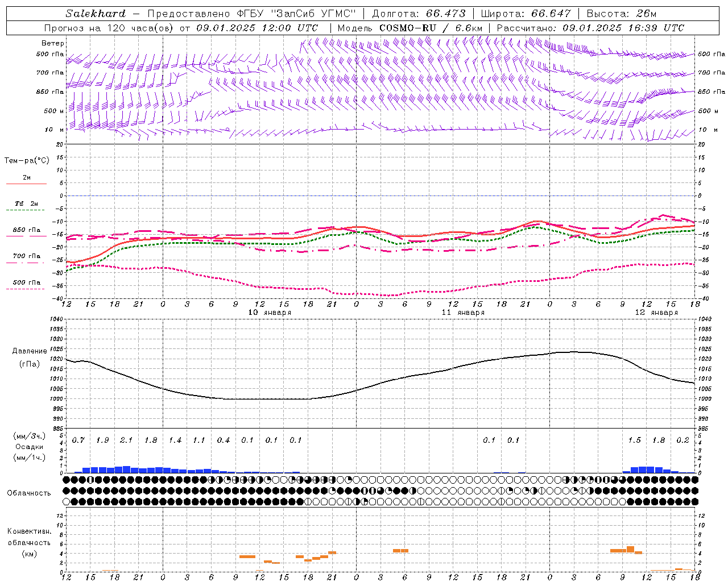Click the dotted line under 500 гПа temperature legend
Image resolution: width=728 pixels, height=582 pixels.
click(x=26, y=289)
